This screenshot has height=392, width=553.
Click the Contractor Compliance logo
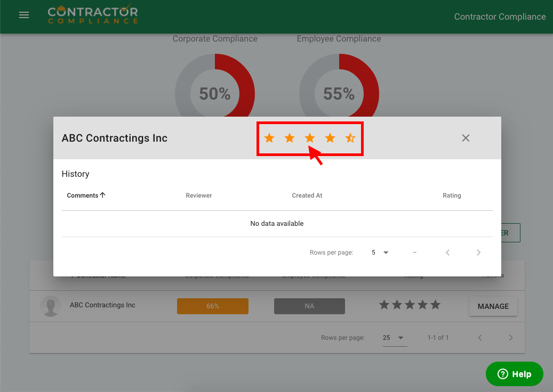point(92,15)
